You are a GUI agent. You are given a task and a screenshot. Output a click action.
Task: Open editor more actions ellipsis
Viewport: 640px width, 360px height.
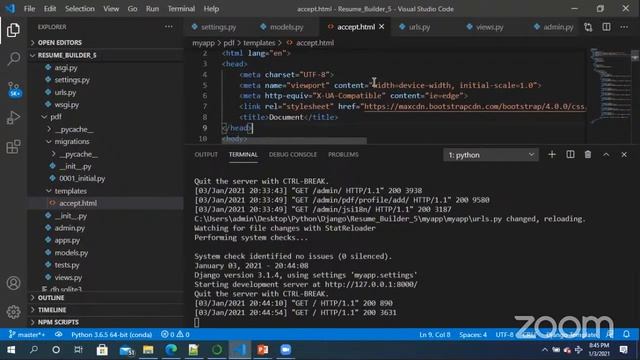click(x=624, y=27)
